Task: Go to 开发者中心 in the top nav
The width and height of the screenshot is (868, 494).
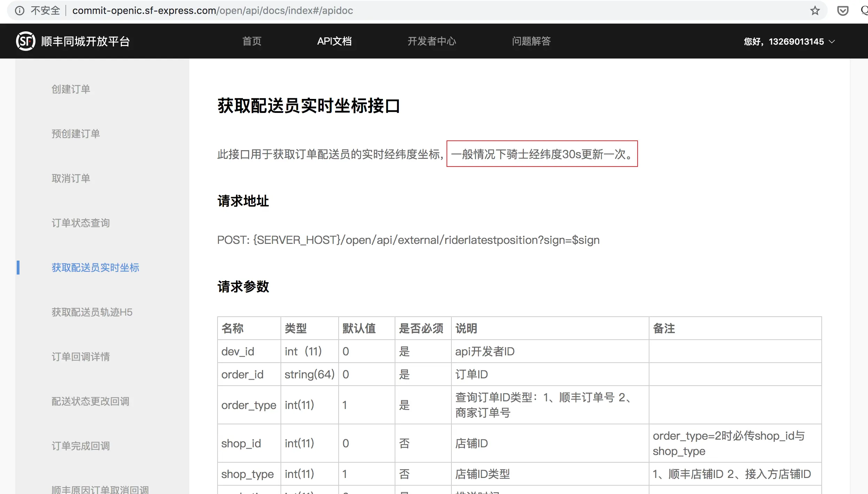Action: click(x=432, y=41)
